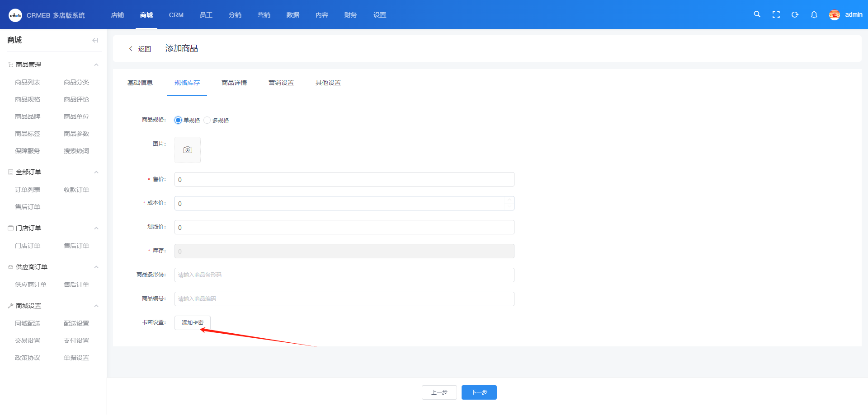This screenshot has width=868, height=415.
Task: Select the 单规格 radio button
Action: 178,120
